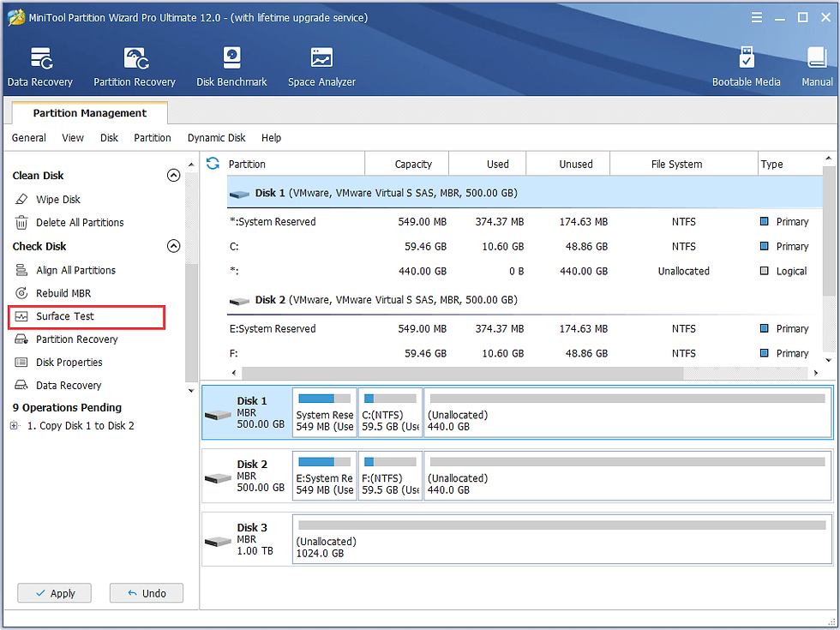Image resolution: width=840 pixels, height=630 pixels.
Task: Select the *:System Reserved partition row
Action: tap(525, 222)
